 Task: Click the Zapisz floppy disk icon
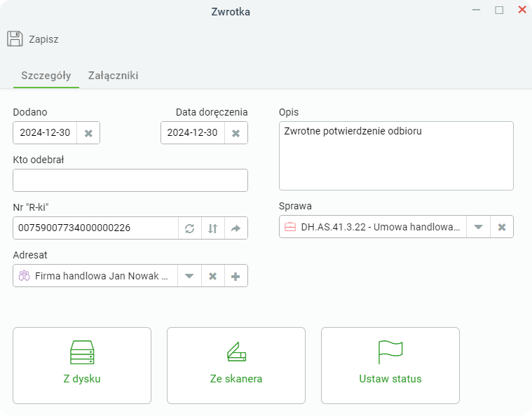point(15,39)
